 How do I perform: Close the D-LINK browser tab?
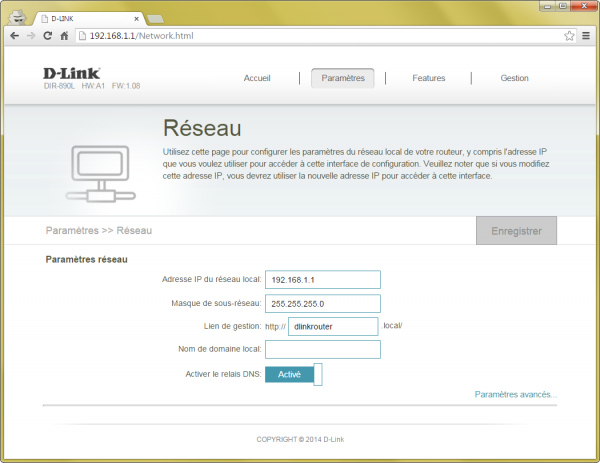[137, 17]
